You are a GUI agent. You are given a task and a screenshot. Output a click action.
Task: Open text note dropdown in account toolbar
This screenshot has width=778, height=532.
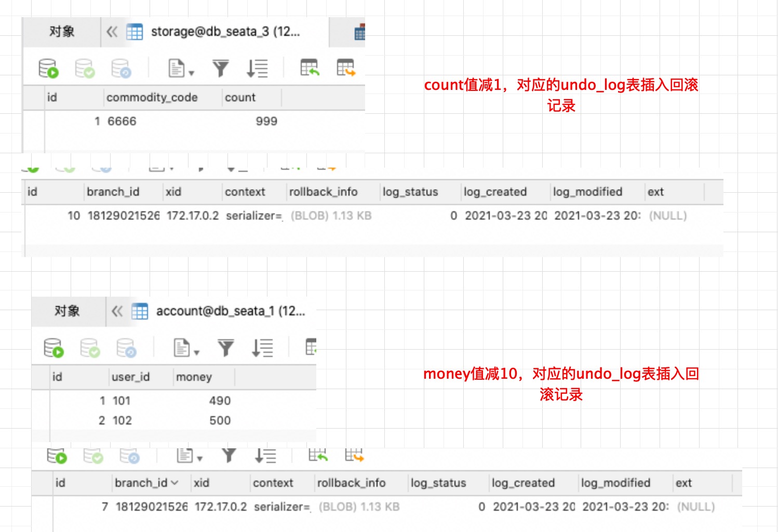[186, 348]
